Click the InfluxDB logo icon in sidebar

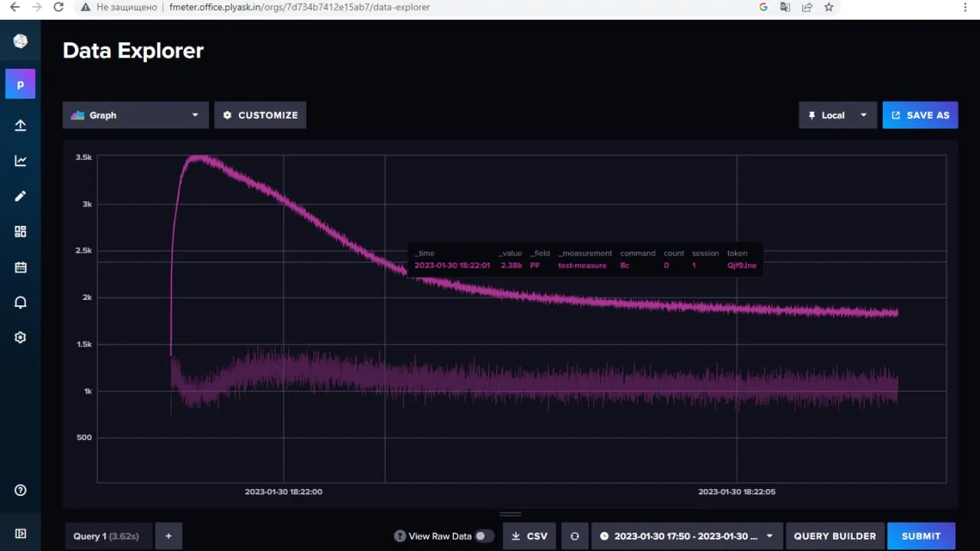pos(21,41)
